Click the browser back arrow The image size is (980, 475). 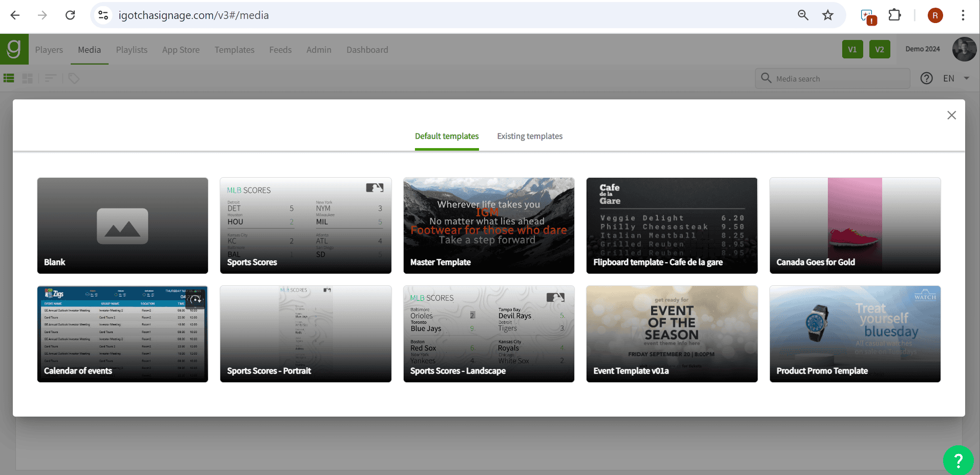pyautogui.click(x=15, y=15)
